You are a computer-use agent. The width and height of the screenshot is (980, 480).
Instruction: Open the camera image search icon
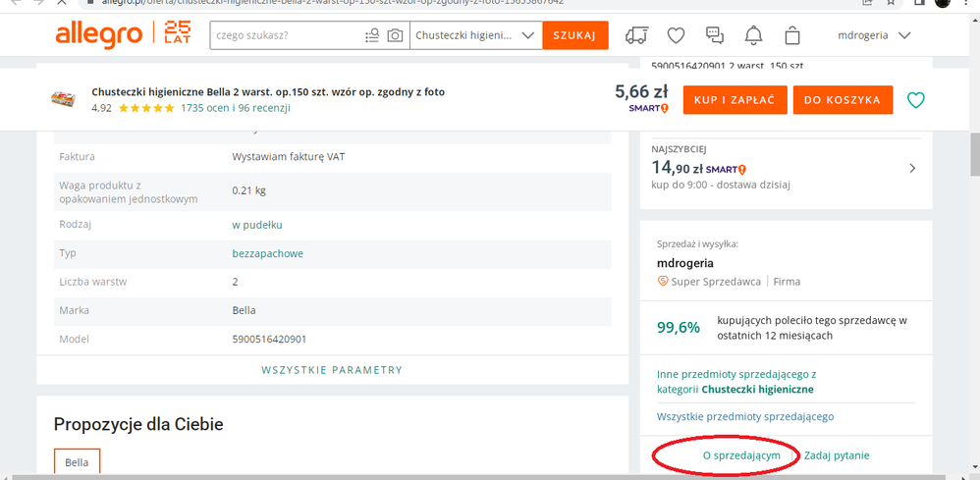coord(395,36)
